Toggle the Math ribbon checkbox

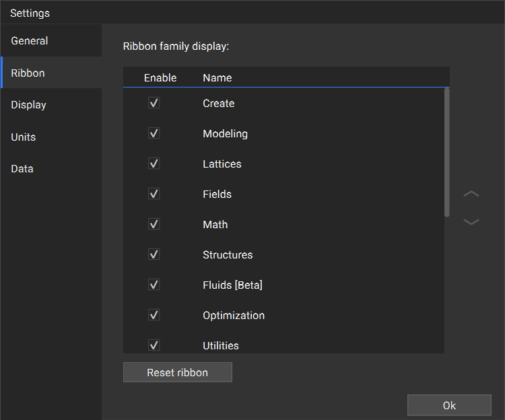(154, 224)
